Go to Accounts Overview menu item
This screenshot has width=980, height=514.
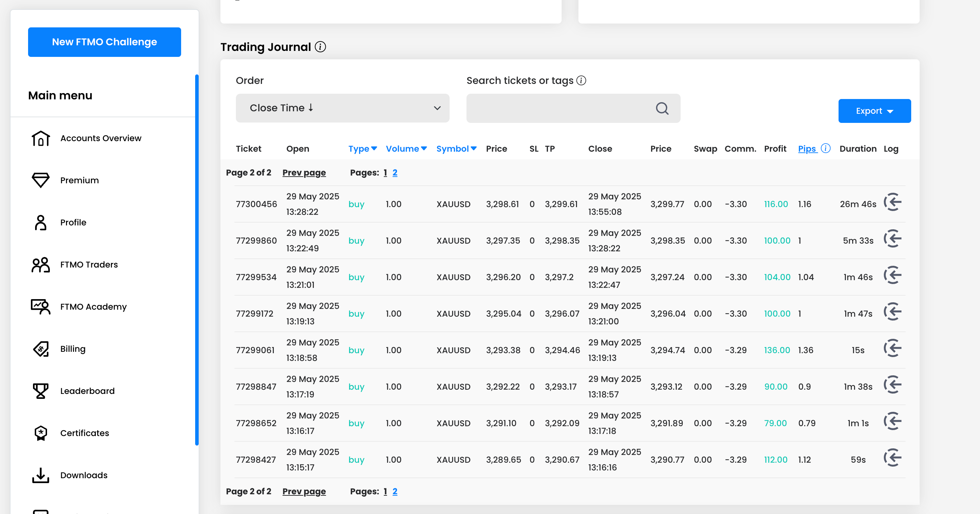pos(100,138)
